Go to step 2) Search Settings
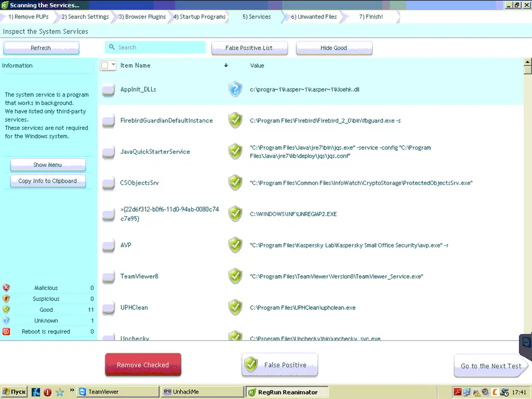The height and width of the screenshot is (399, 532). [85, 16]
